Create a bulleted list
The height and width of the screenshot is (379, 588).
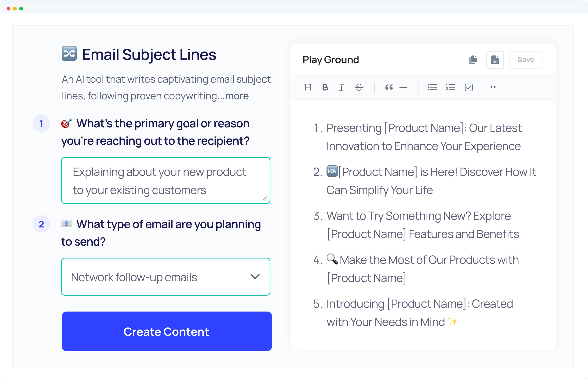(x=432, y=87)
